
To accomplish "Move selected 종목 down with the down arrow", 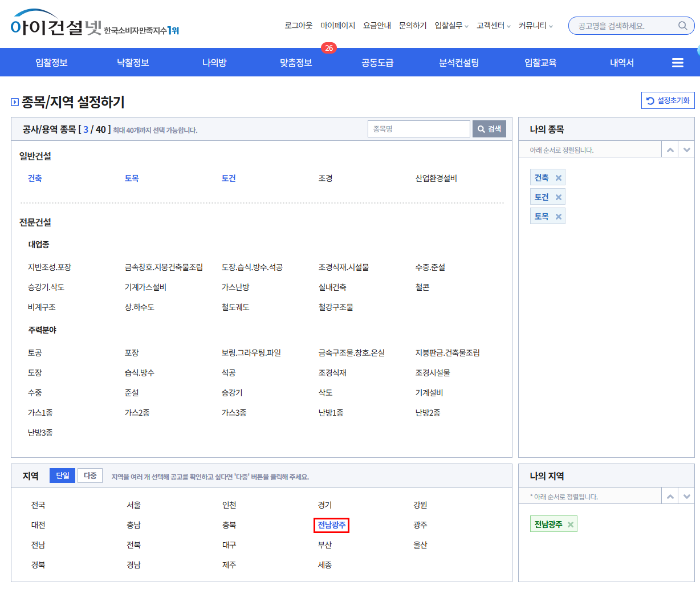I will (687, 150).
